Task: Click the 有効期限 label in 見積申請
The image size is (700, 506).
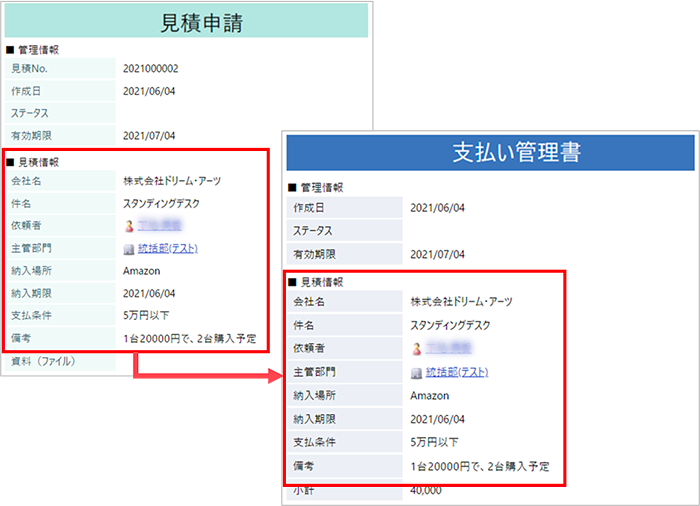Action: 31,136
